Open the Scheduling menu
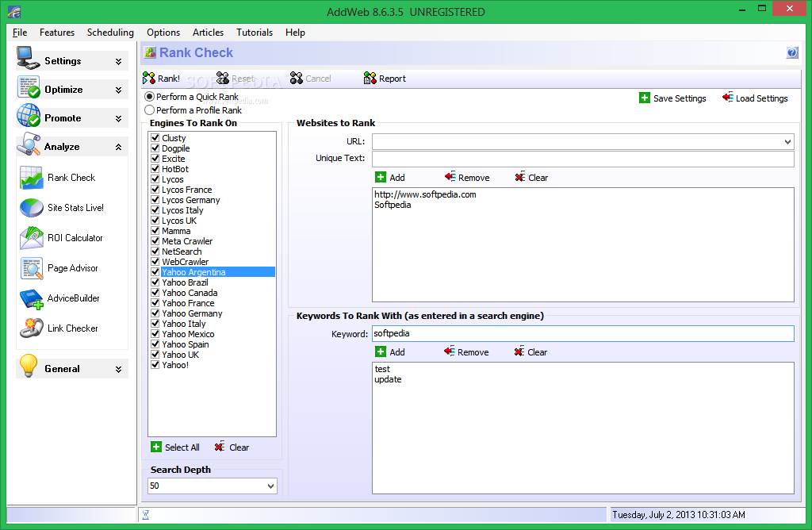This screenshot has width=812, height=530. point(110,32)
